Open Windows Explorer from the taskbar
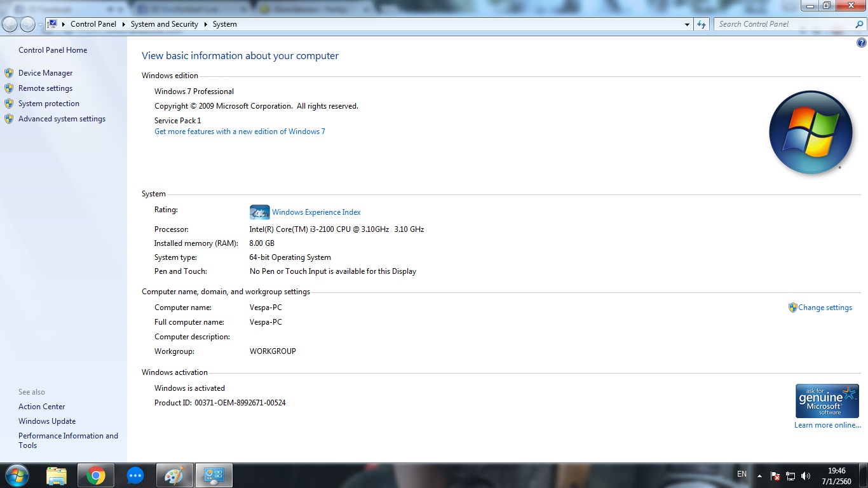868x488 pixels. tap(57, 475)
